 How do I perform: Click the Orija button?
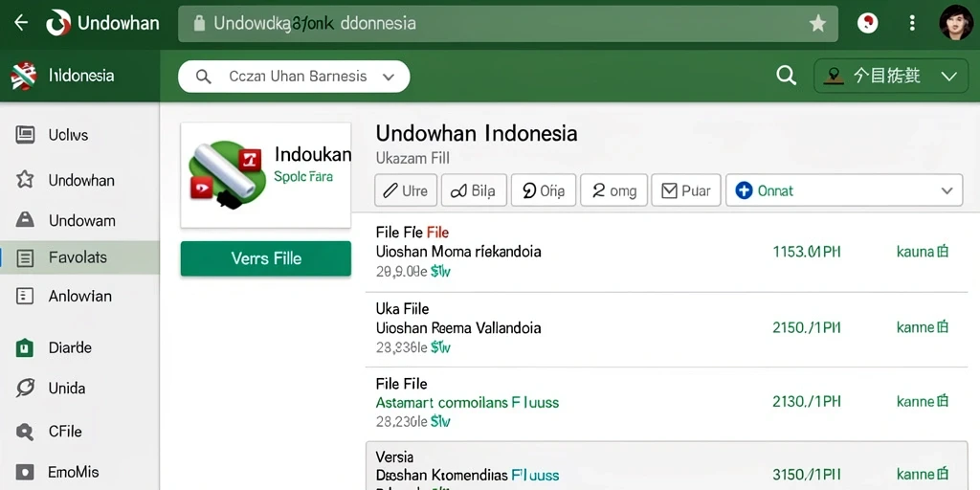click(544, 190)
